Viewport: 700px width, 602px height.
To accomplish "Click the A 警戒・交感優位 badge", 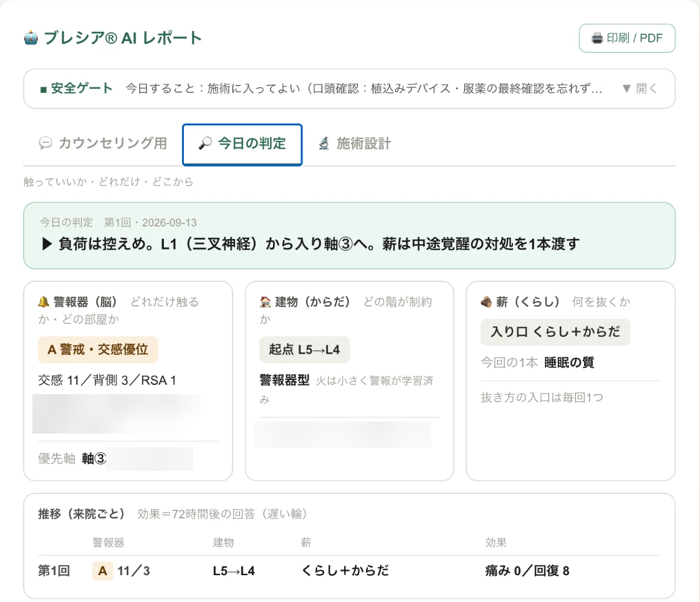I will pos(98,349).
